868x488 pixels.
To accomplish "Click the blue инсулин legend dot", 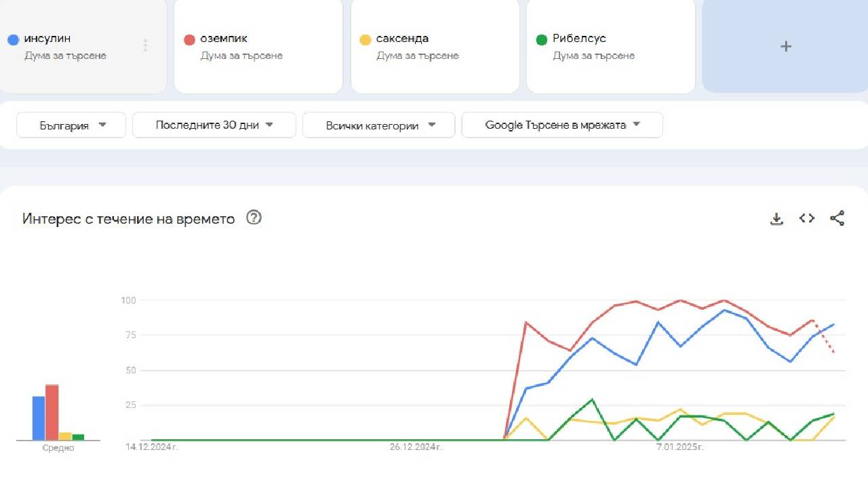I will (x=12, y=39).
